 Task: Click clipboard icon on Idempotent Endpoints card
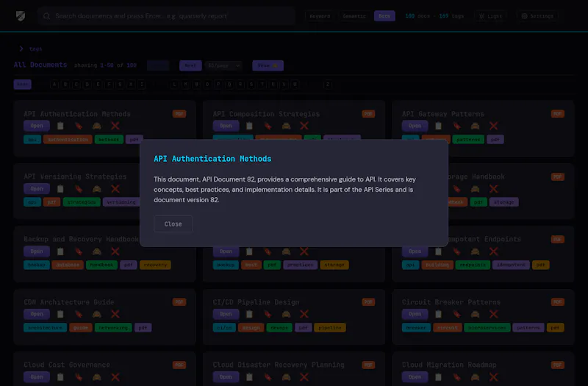438,251
